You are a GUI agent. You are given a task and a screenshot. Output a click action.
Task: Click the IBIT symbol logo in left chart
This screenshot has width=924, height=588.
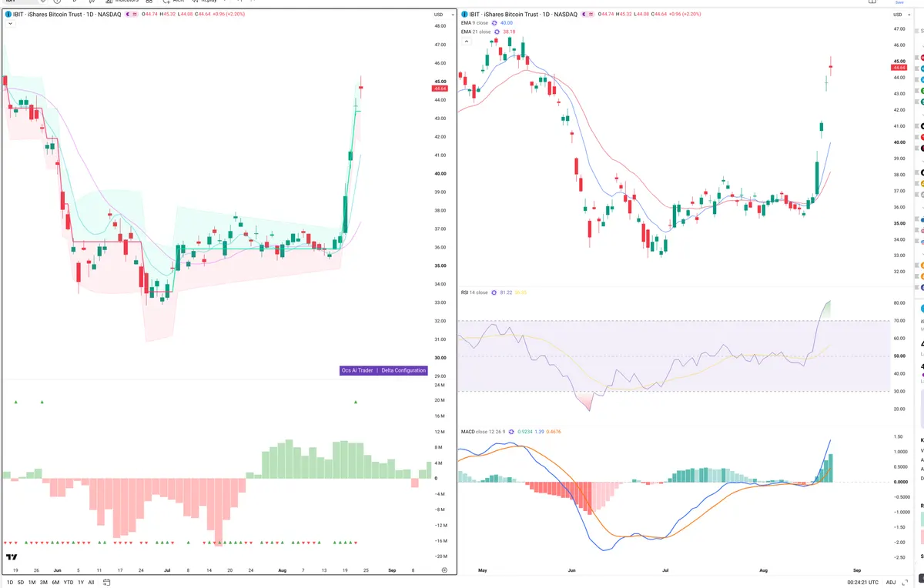click(8, 15)
